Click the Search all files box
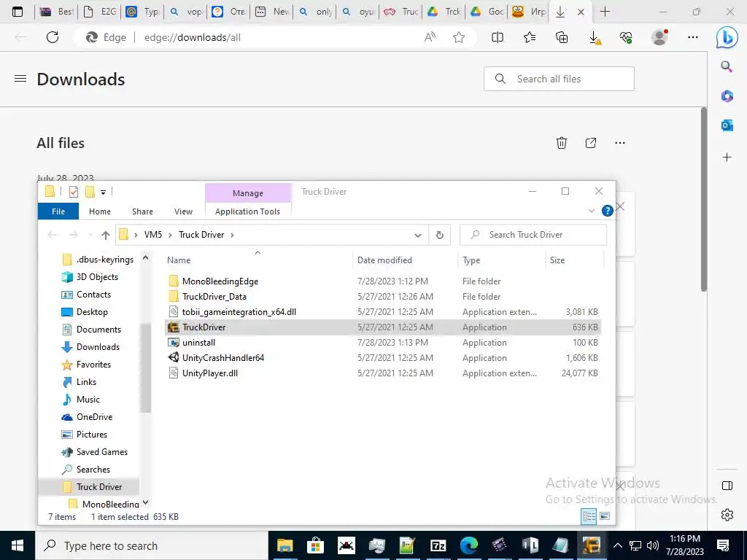The height and width of the screenshot is (560, 747). point(559,79)
